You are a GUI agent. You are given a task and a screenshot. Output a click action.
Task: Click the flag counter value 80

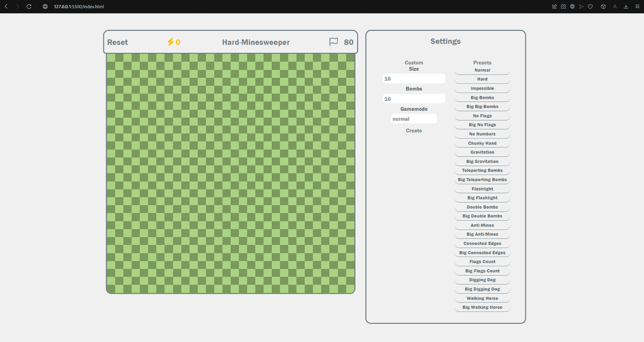click(349, 42)
